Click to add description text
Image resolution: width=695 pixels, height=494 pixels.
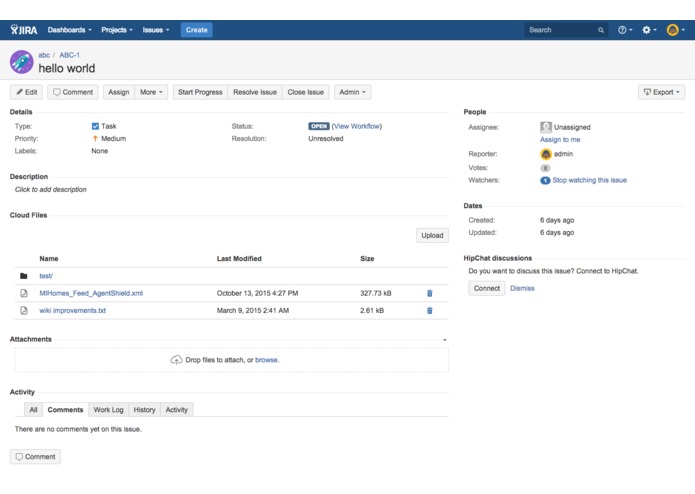point(51,190)
